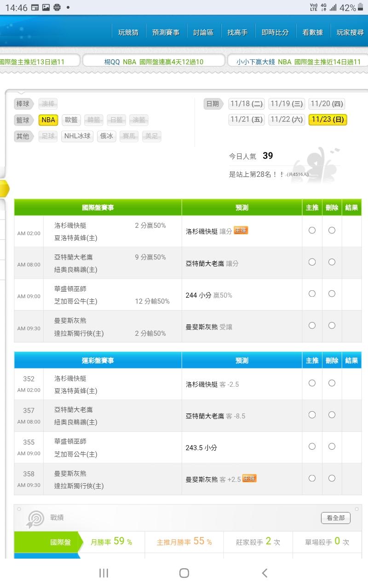Select 刪除 radio for 244 小分 pick

[x=332, y=294]
